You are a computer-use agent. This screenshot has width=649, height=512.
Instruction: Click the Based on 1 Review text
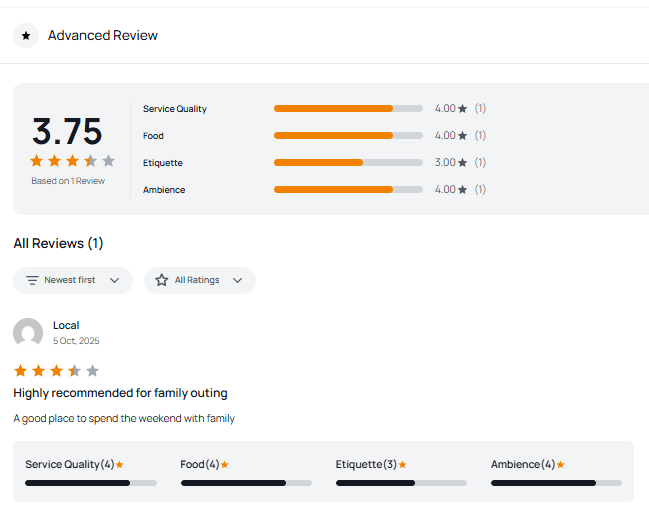68,181
